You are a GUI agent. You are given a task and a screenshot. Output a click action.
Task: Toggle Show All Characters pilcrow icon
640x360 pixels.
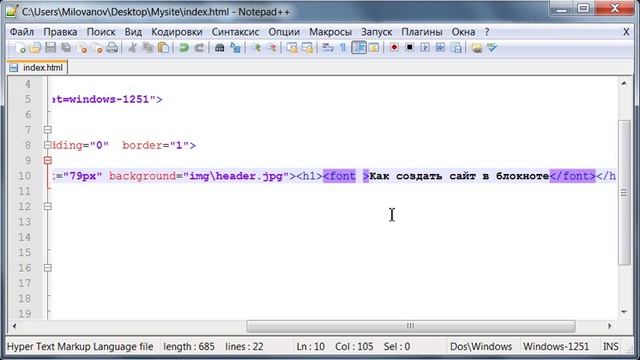[343, 48]
